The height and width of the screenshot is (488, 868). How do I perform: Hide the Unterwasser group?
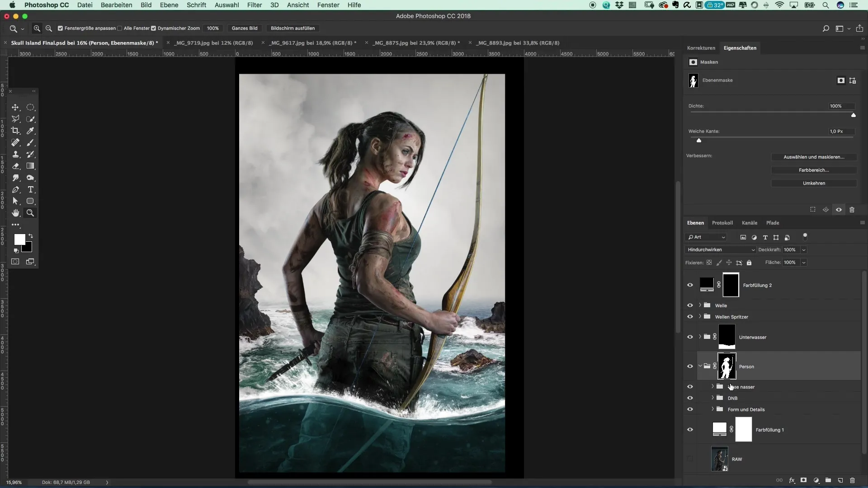(690, 337)
